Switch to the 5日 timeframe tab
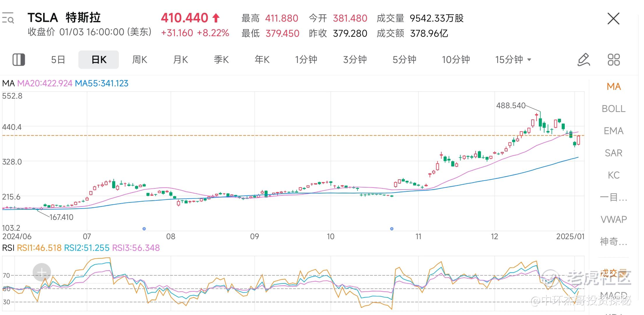The image size is (644, 315). tap(58, 60)
